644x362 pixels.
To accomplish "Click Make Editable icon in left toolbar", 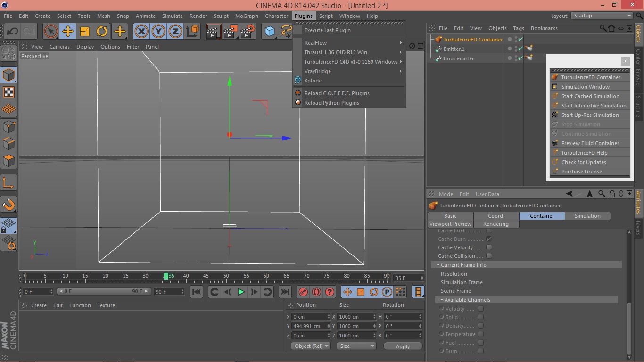I will pos(8,54).
